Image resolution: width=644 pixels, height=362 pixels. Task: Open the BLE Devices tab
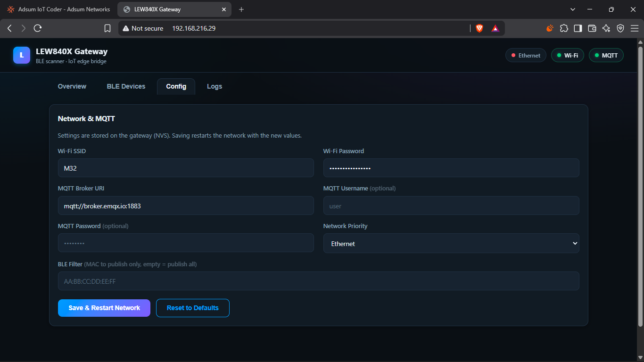tap(126, 86)
